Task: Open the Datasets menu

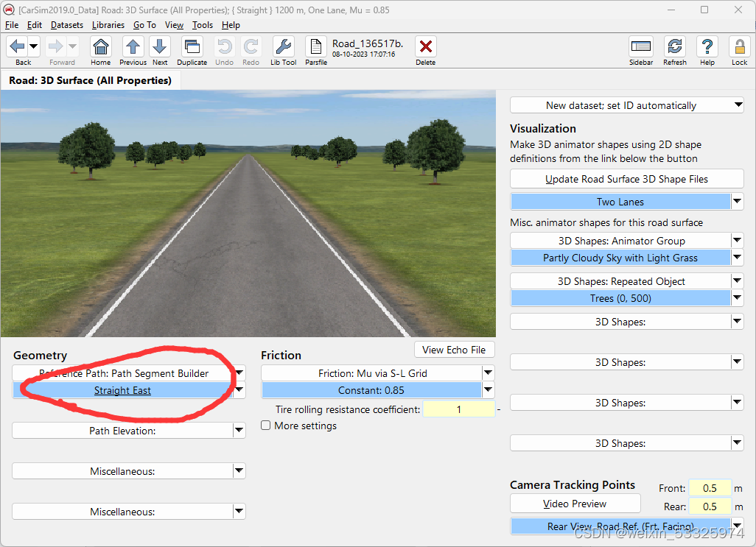Action: tap(66, 24)
